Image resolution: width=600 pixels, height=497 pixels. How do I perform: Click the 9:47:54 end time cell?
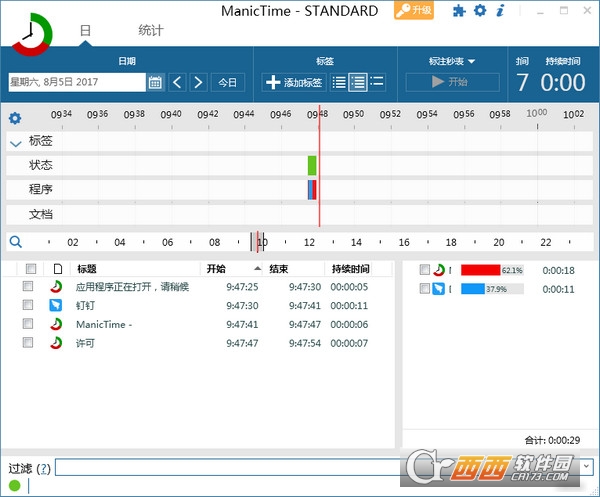pyautogui.click(x=305, y=343)
